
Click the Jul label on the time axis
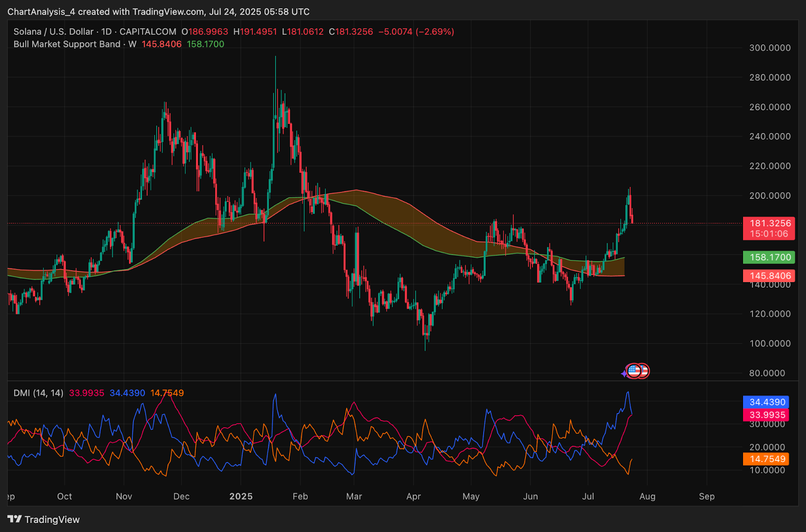[588, 496]
